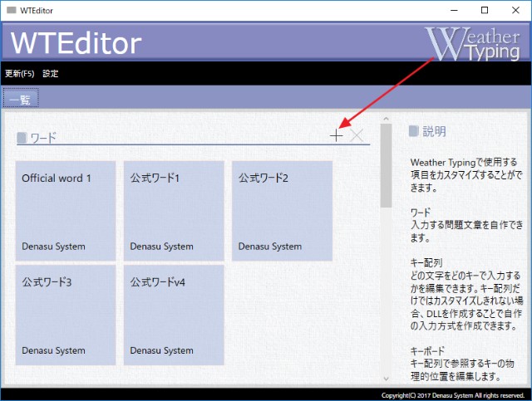Click the plus icon to add a word
Viewport: 532px width, 401px height.
coord(336,136)
